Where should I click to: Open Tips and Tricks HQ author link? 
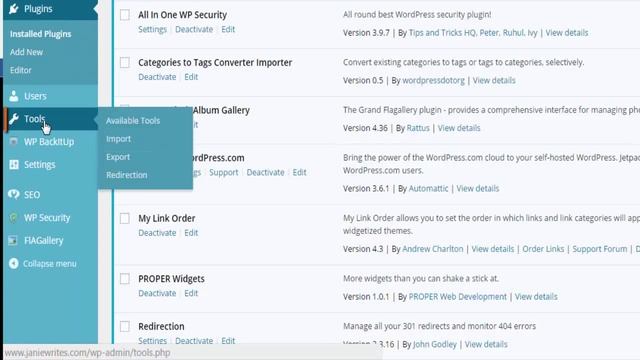pyautogui.click(x=442, y=33)
